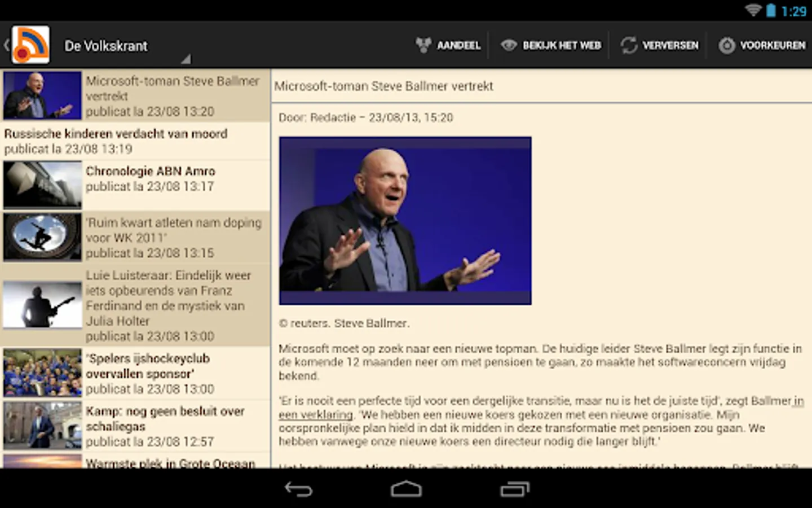Tap the 1:29 clock in status bar
The width and height of the screenshot is (812, 508).
pos(794,11)
